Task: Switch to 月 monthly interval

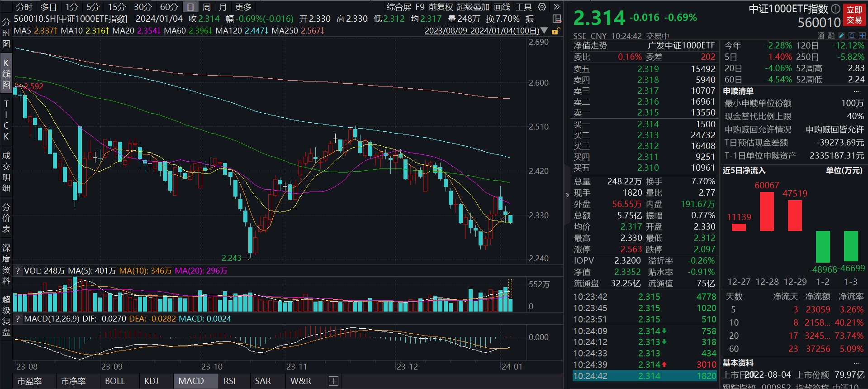Action: tap(223, 7)
